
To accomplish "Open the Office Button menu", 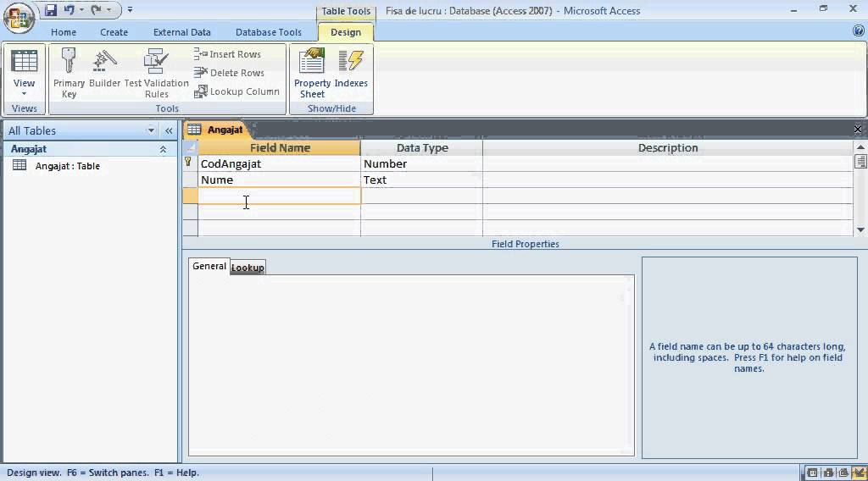I will pyautogui.click(x=19, y=18).
